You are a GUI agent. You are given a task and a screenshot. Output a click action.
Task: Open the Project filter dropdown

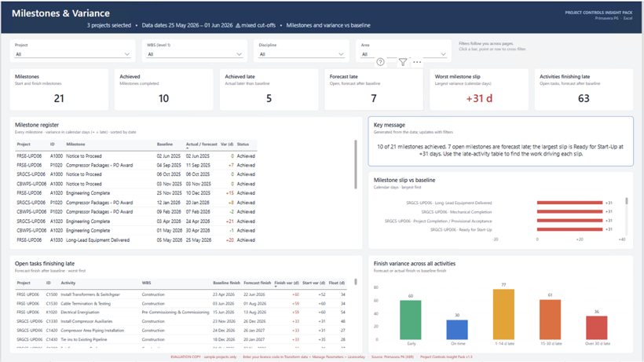click(72, 54)
